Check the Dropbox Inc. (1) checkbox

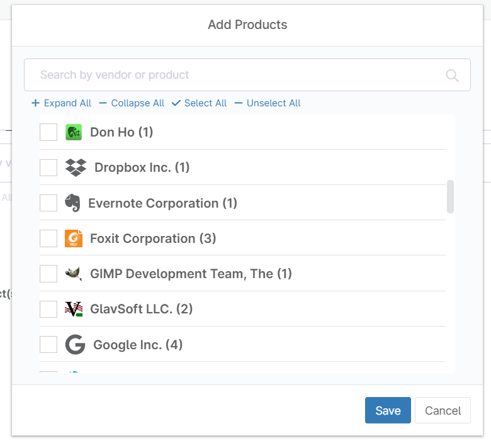point(48,167)
